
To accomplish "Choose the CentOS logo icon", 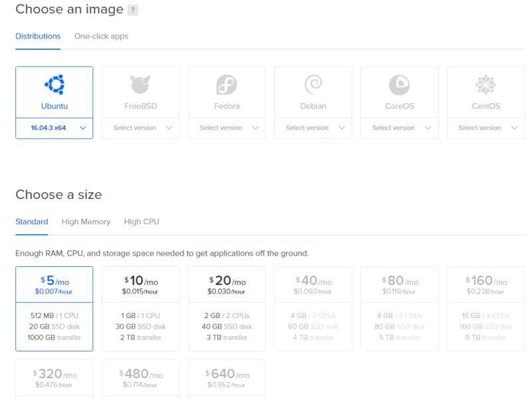I will tap(485, 85).
